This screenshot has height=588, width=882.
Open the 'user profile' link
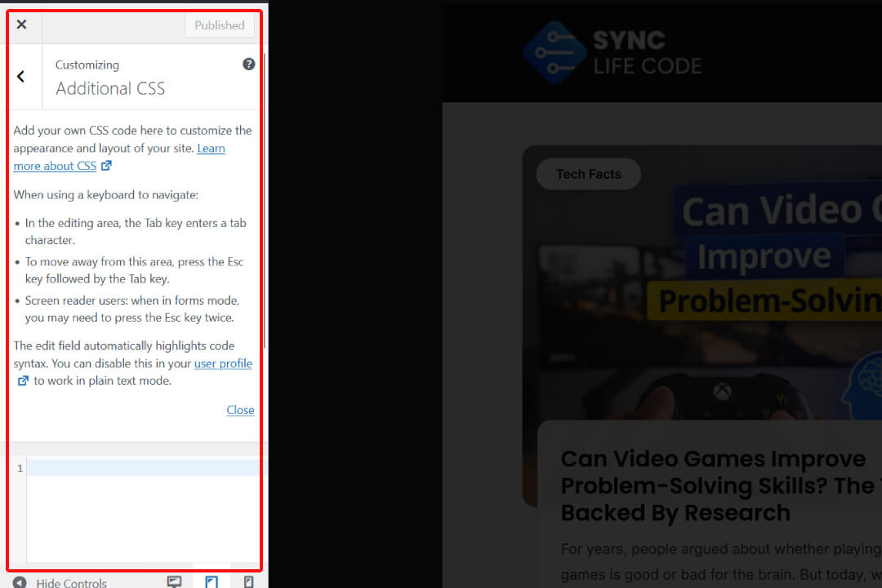click(223, 363)
